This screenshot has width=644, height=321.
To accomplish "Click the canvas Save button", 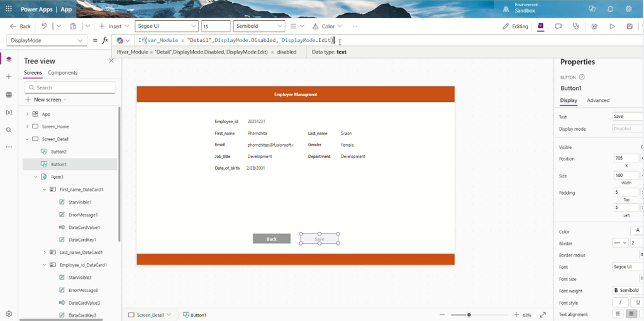I will [319, 239].
